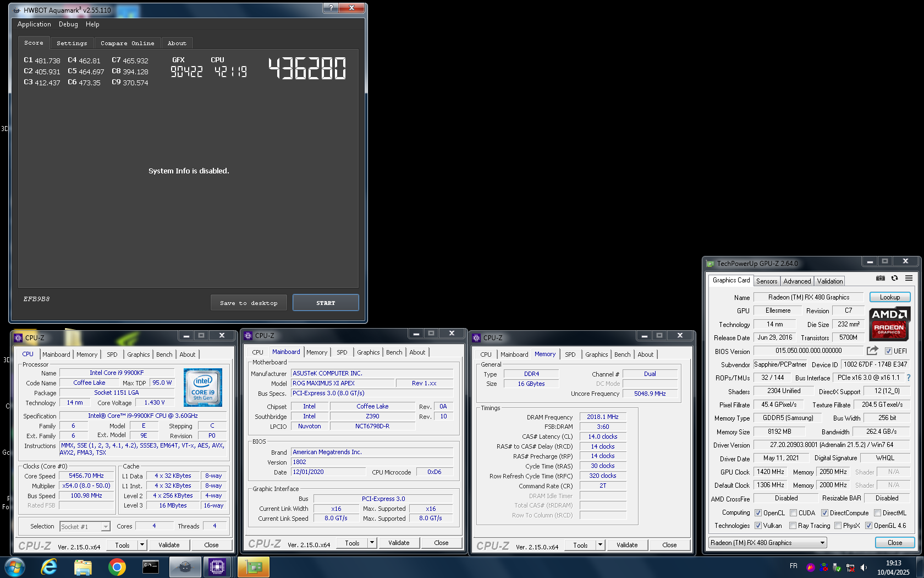Click Tools button in Mainboard window

[x=352, y=543]
